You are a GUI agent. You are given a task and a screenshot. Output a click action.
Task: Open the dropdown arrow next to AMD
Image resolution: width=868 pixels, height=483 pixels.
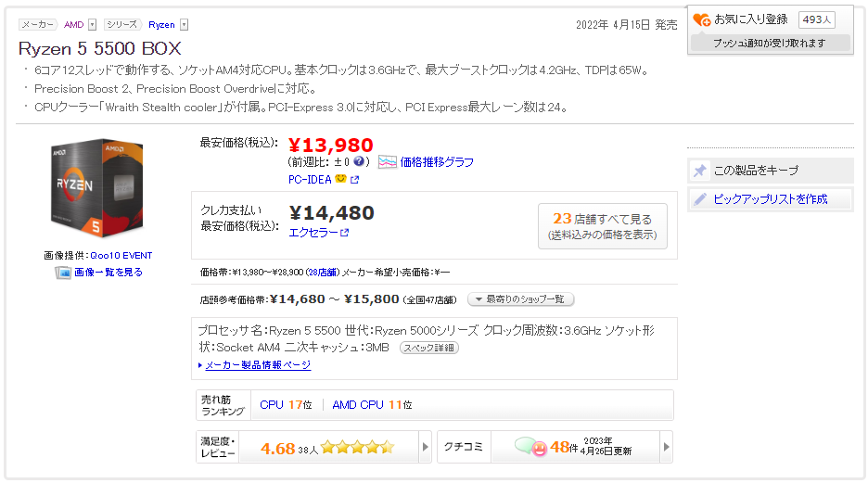tap(94, 25)
